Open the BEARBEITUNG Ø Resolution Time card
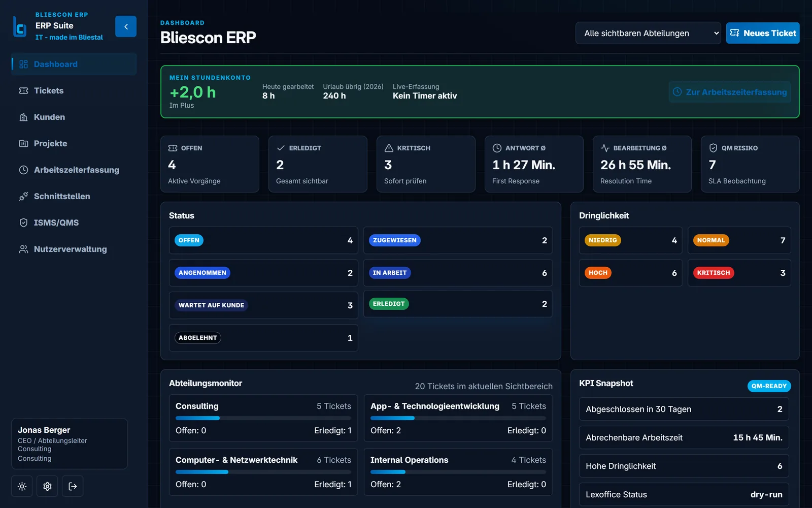This screenshot has width=812, height=508. point(642,164)
